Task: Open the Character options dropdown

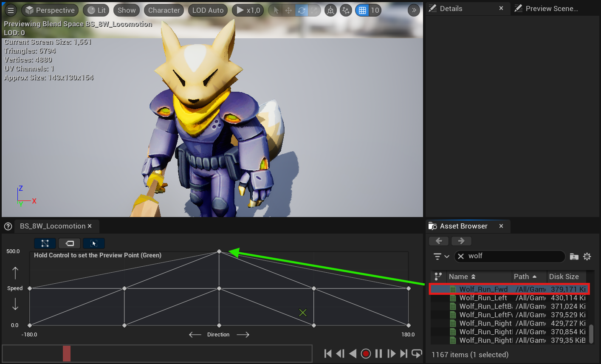Action: (x=164, y=10)
